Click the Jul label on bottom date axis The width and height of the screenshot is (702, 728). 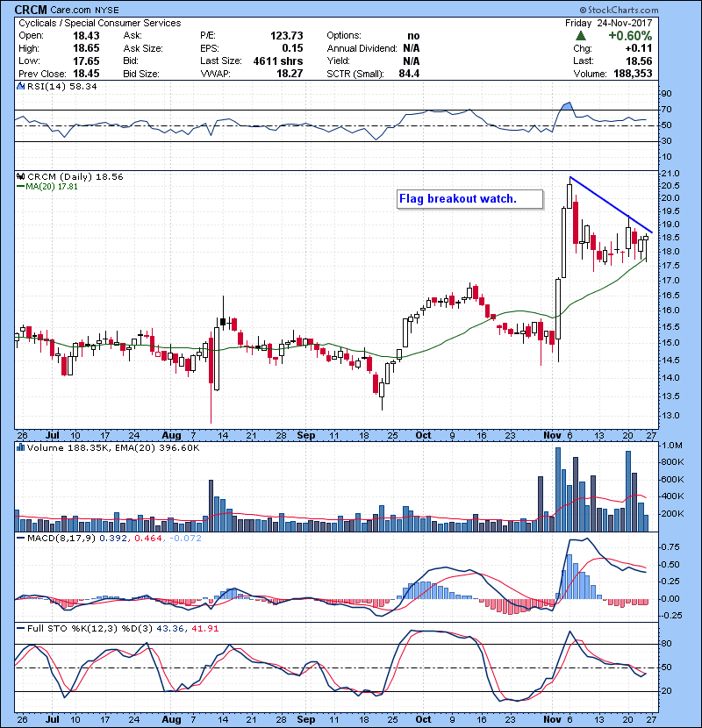point(53,719)
